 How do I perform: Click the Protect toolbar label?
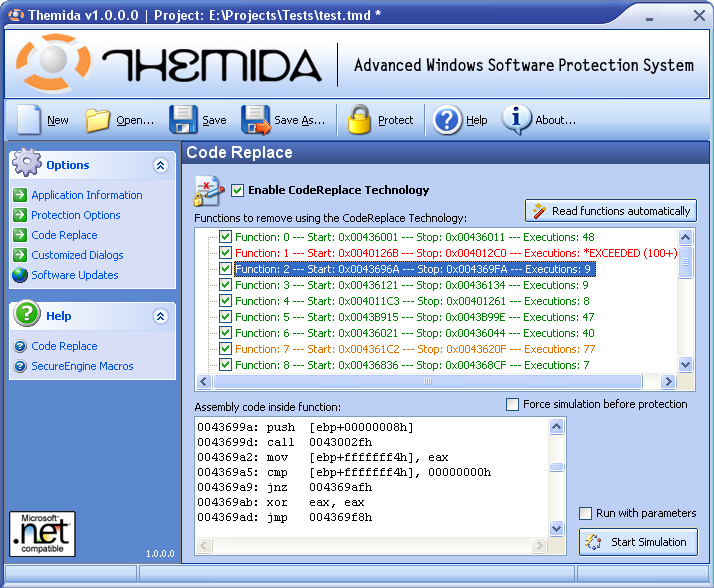pos(395,120)
